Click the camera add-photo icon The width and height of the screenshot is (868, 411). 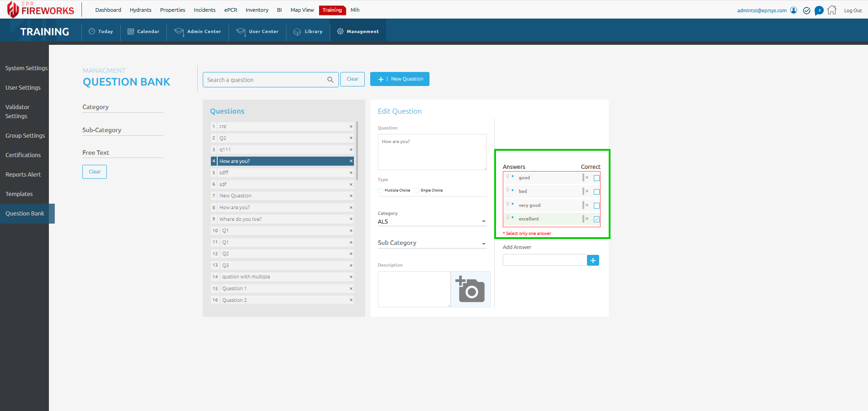(470, 289)
